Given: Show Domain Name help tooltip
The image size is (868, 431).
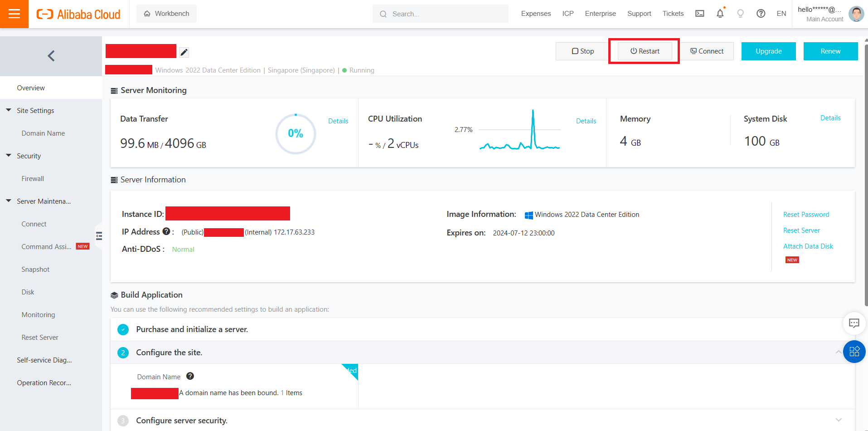Looking at the screenshot, I should [190, 376].
